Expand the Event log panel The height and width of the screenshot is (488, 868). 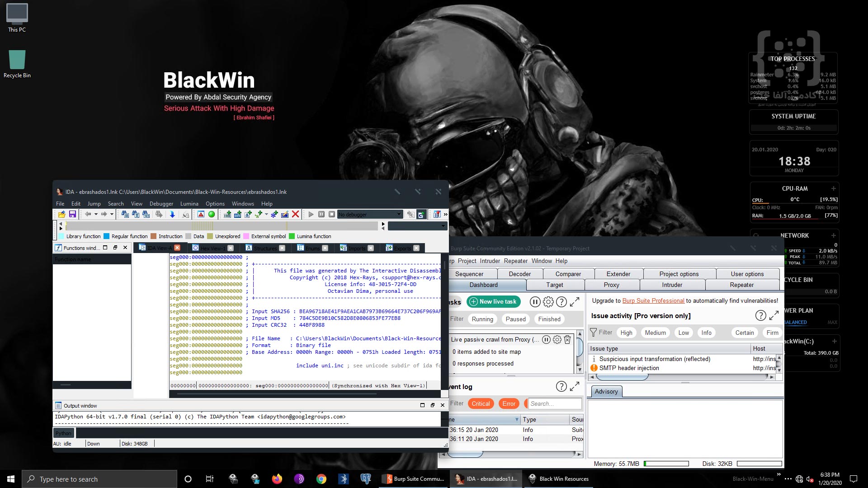575,386
